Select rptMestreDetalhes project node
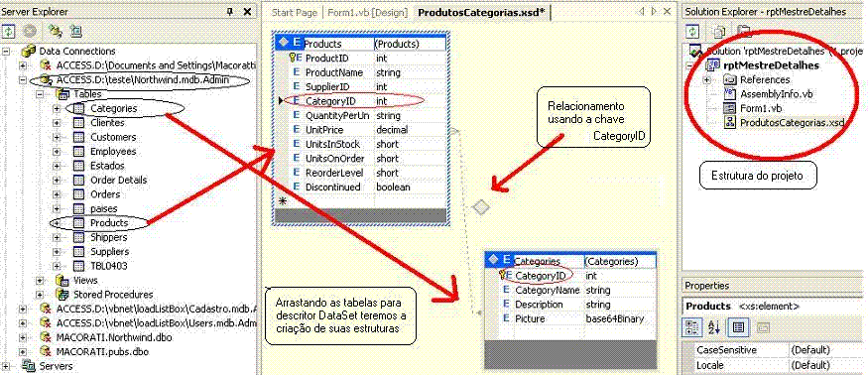This screenshot has width=868, height=375. pos(771,65)
